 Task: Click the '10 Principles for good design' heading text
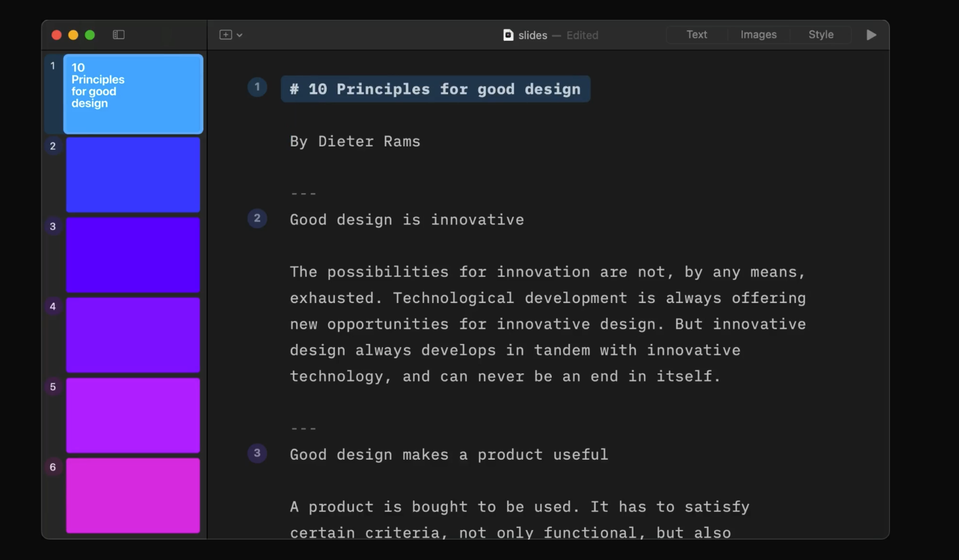(435, 89)
